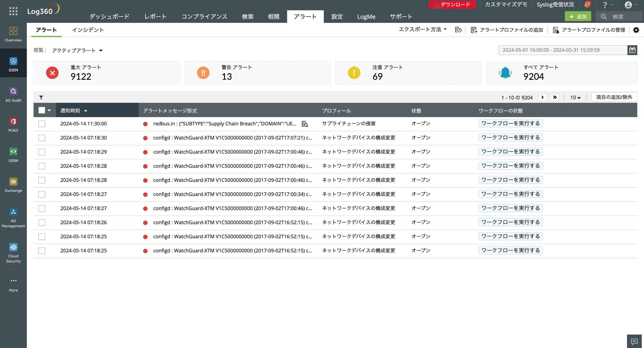View details icon for redbus.in alert
This screenshot has height=348, width=644.
point(305,124)
